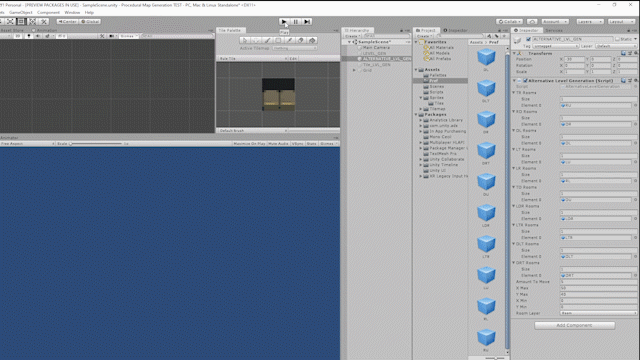This screenshot has height=360, width=640.
Task: Click the Project asset list scrollbar
Action: 507,201
